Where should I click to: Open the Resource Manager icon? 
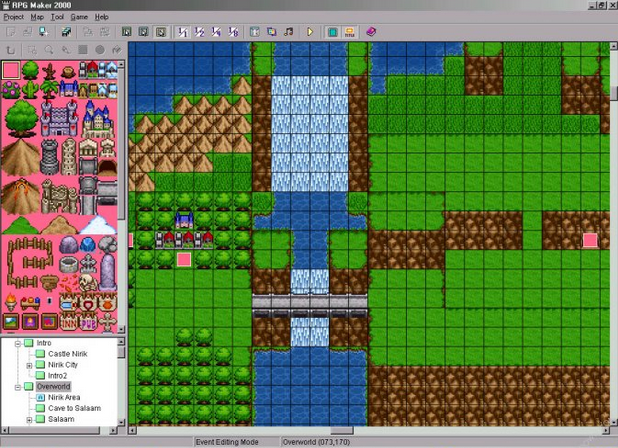pyautogui.click(x=272, y=32)
